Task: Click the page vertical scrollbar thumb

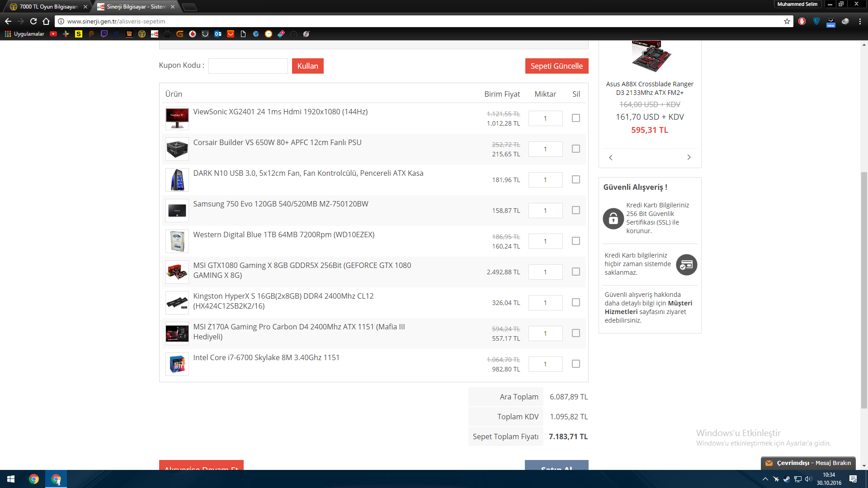Action: point(864,289)
